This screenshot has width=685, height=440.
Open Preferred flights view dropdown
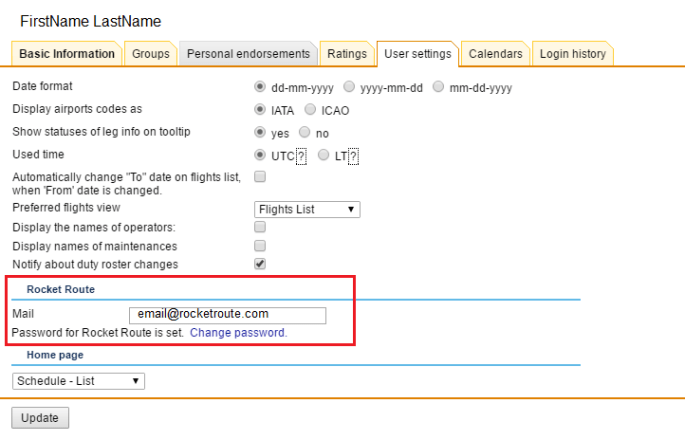click(x=307, y=209)
